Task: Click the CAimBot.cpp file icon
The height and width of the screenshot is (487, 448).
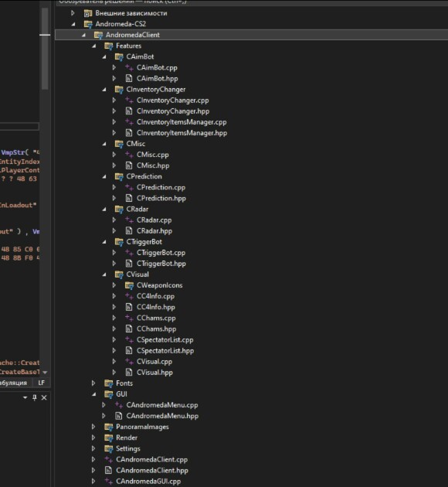Action: coord(129,68)
